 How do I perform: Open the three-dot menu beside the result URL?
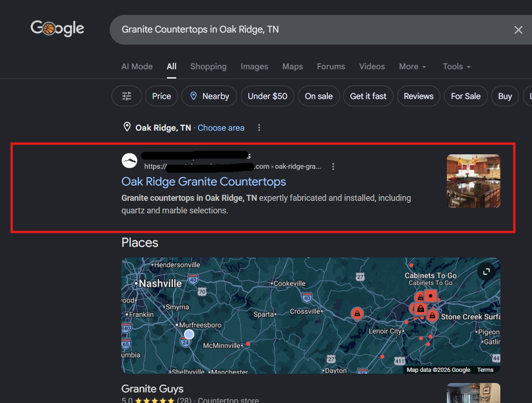point(333,166)
